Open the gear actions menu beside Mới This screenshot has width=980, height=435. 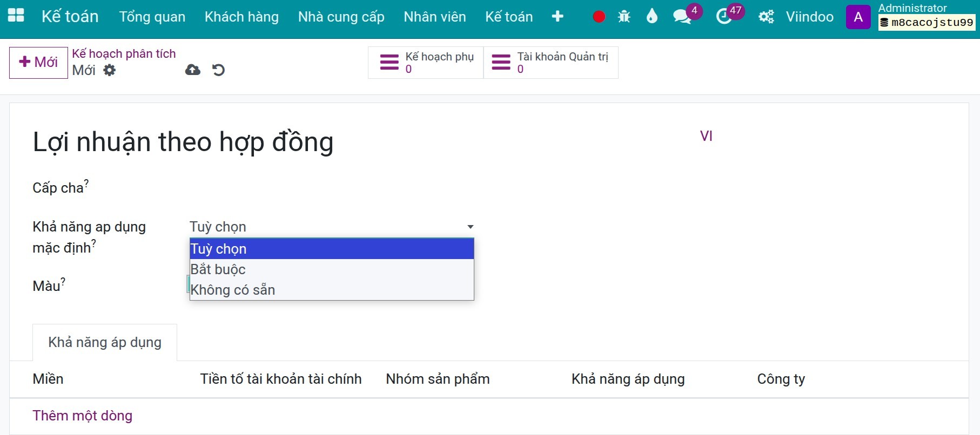coord(110,70)
